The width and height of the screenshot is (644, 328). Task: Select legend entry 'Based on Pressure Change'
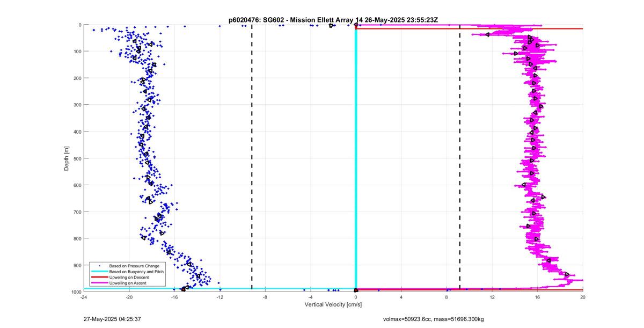click(x=134, y=266)
